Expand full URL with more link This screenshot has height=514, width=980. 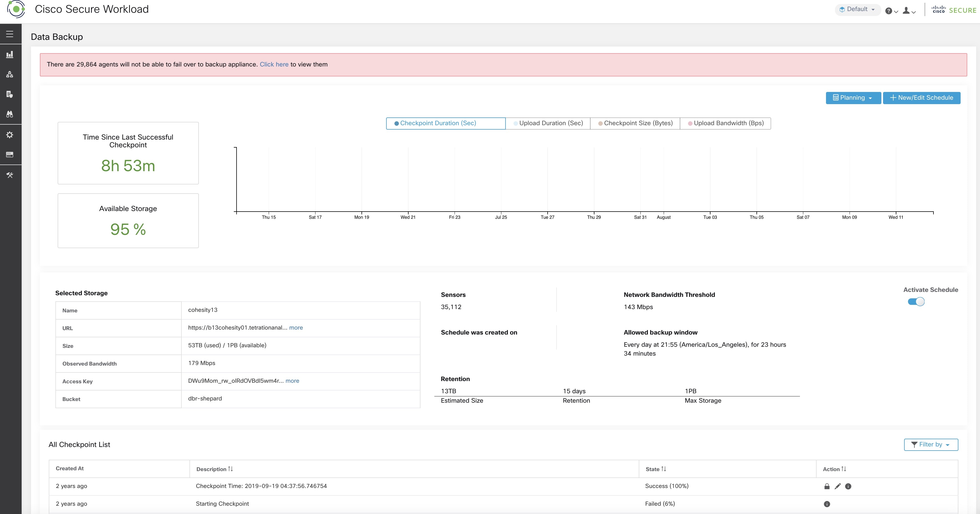(296, 328)
